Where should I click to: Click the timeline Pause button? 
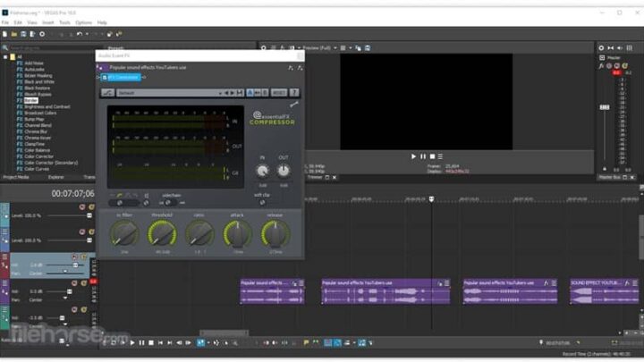click(141, 342)
